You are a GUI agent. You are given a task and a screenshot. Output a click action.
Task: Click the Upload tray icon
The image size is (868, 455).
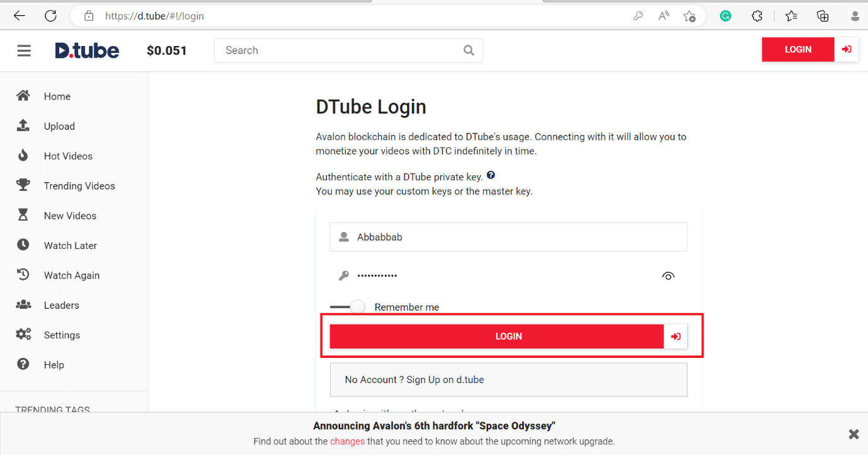point(23,125)
